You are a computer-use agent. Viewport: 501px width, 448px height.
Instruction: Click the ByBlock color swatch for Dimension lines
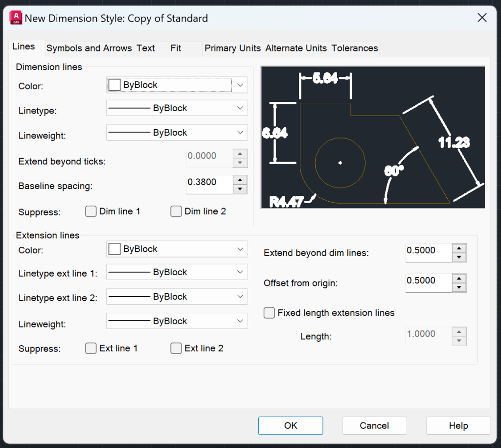[x=114, y=84]
